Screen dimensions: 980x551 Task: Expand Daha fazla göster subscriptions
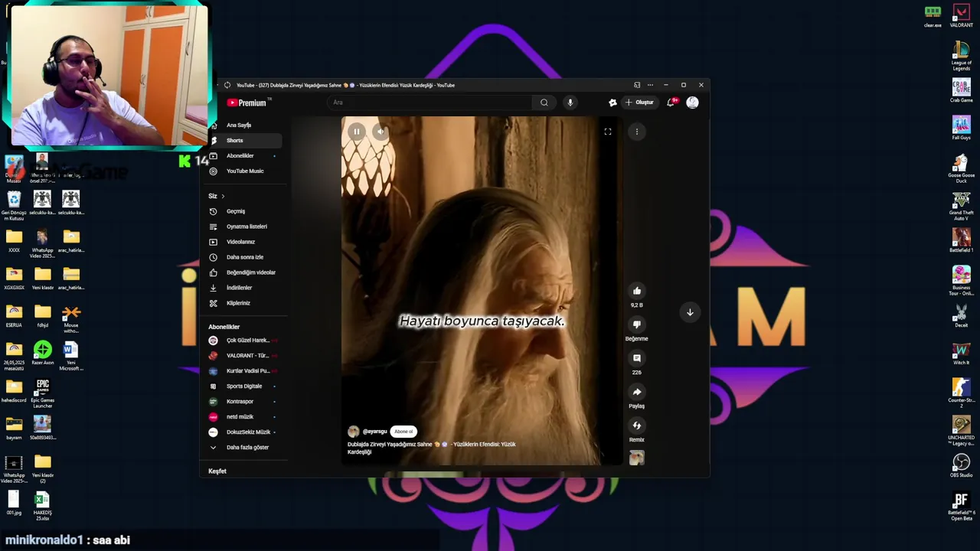[243, 447]
